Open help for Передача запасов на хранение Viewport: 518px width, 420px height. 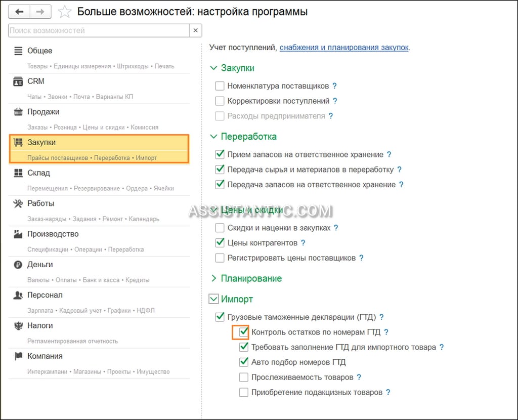[401, 184]
